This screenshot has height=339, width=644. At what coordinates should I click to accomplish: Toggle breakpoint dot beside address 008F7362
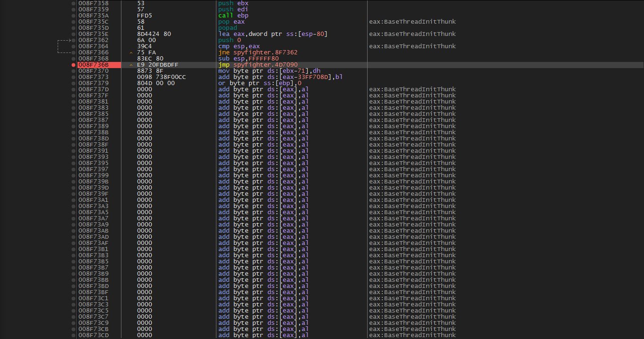73,40
